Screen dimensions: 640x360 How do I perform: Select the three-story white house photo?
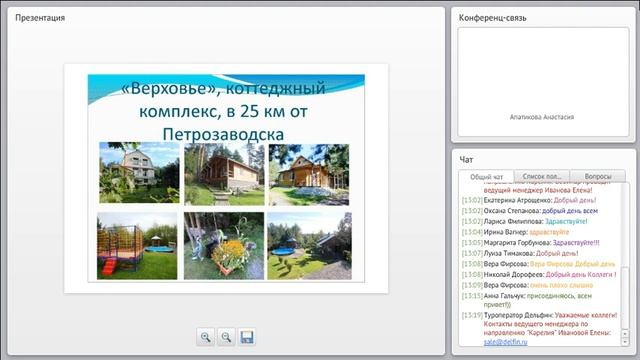click(139, 173)
